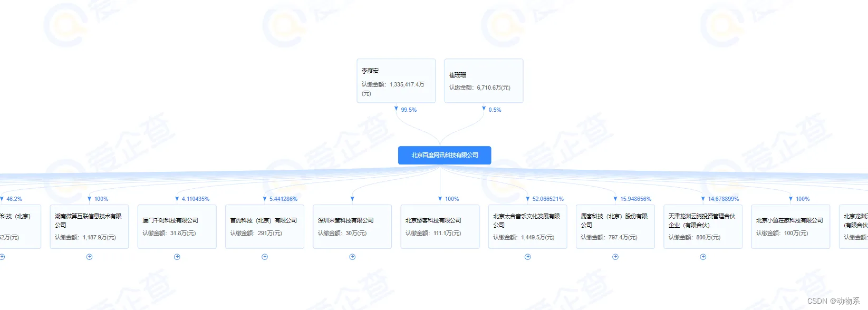Viewport: 868px width, 310px height.
Task: Click the 14.678899% ownership label
Action: (724, 199)
